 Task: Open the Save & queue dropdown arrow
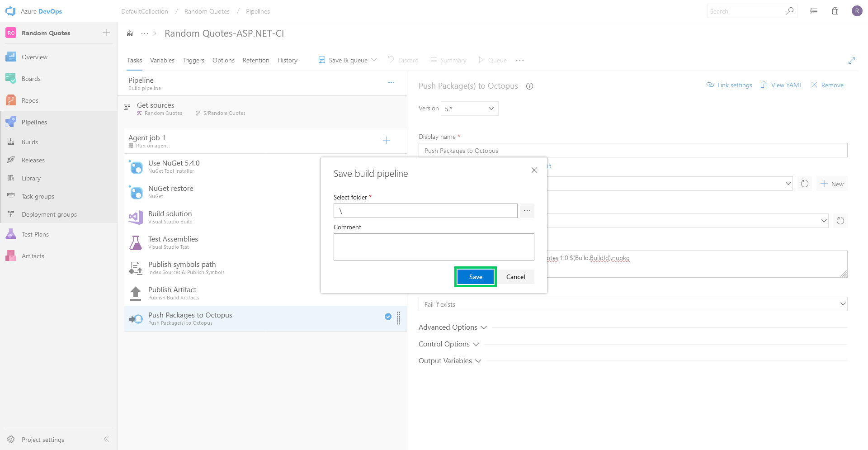[374, 60]
